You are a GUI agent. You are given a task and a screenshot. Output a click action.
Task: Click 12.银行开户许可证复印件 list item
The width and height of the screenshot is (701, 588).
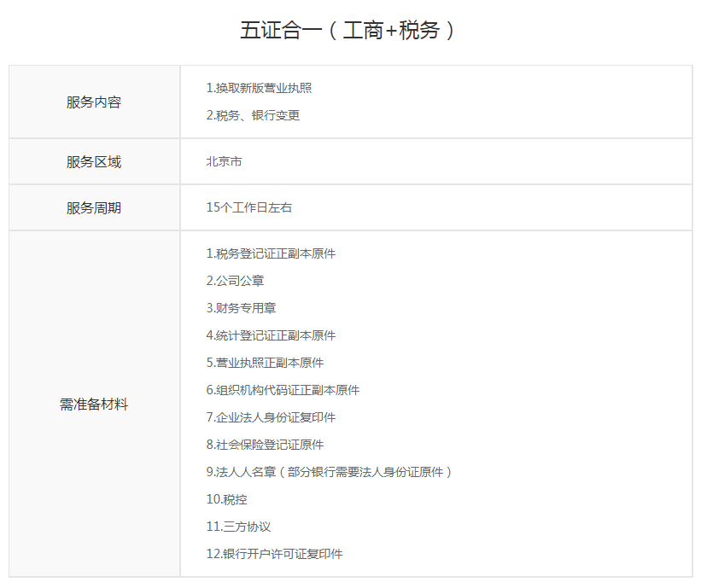274,554
